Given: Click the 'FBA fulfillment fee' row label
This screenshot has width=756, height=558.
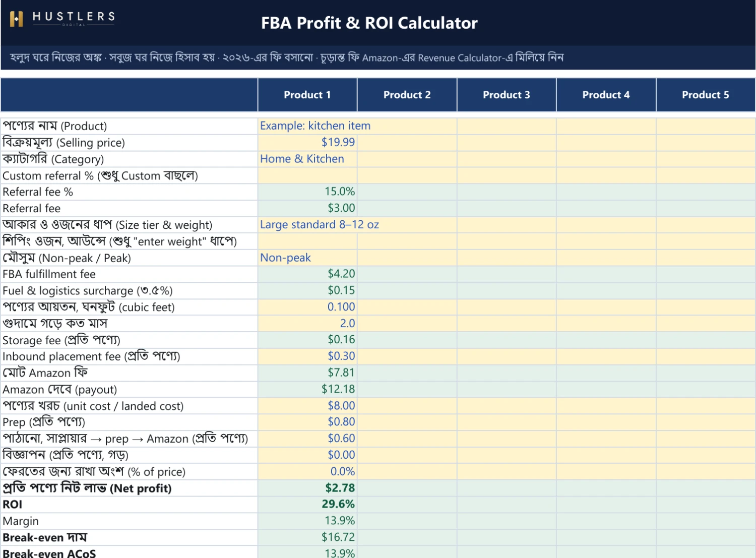Looking at the screenshot, I should point(49,274).
